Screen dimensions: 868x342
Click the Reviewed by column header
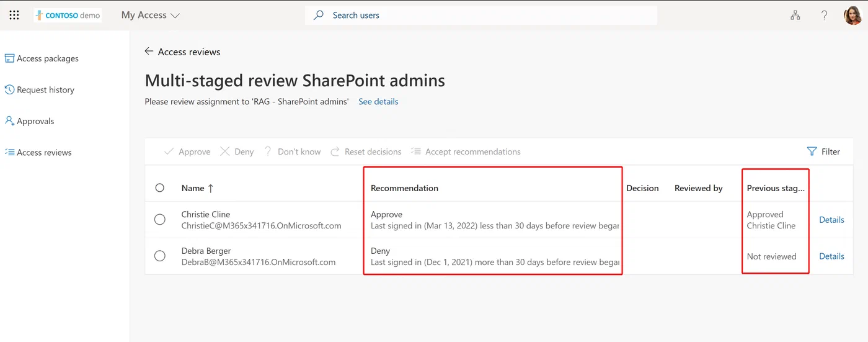click(699, 188)
